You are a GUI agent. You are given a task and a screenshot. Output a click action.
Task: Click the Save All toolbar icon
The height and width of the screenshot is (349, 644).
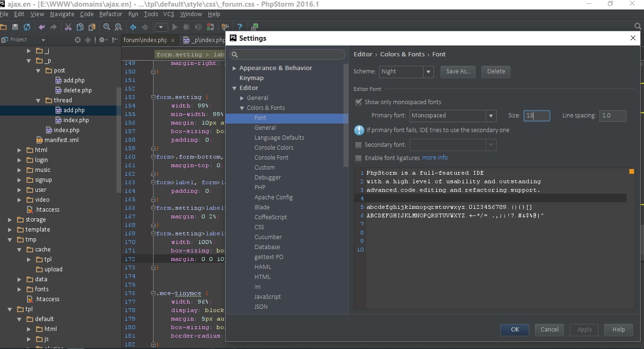[x=15, y=27]
